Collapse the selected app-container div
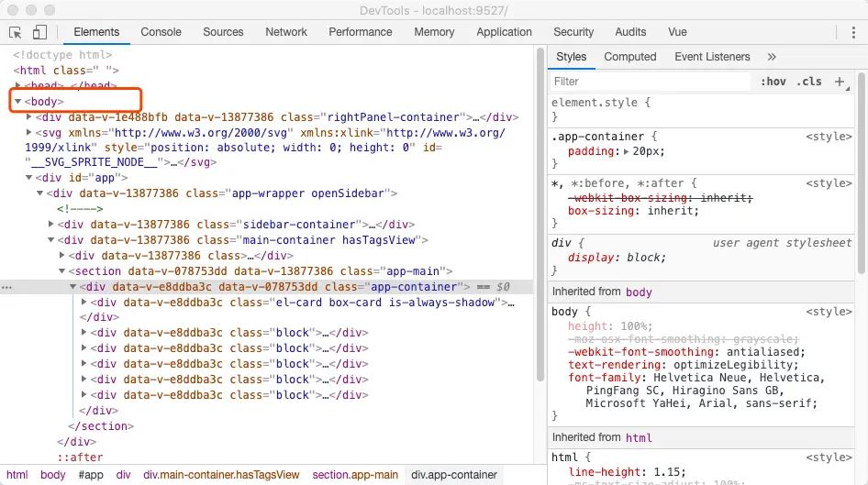Viewport: 868px width, 485px height. [72, 286]
